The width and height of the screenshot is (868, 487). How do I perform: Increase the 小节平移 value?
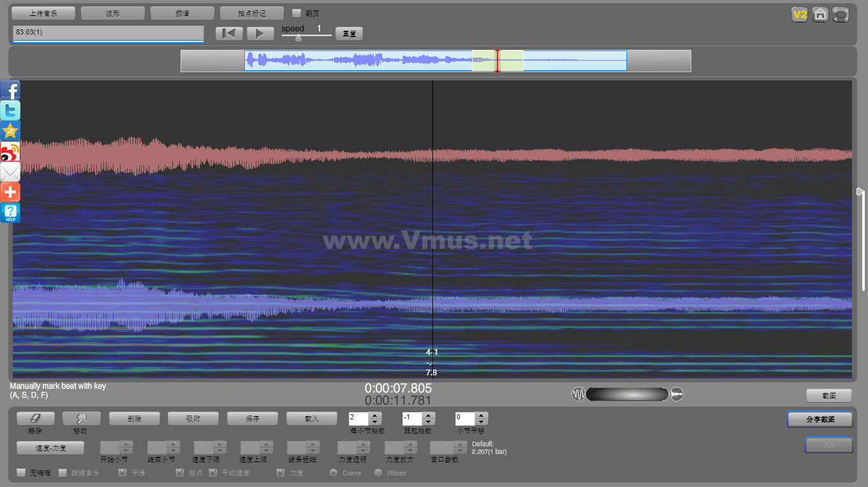tap(482, 416)
